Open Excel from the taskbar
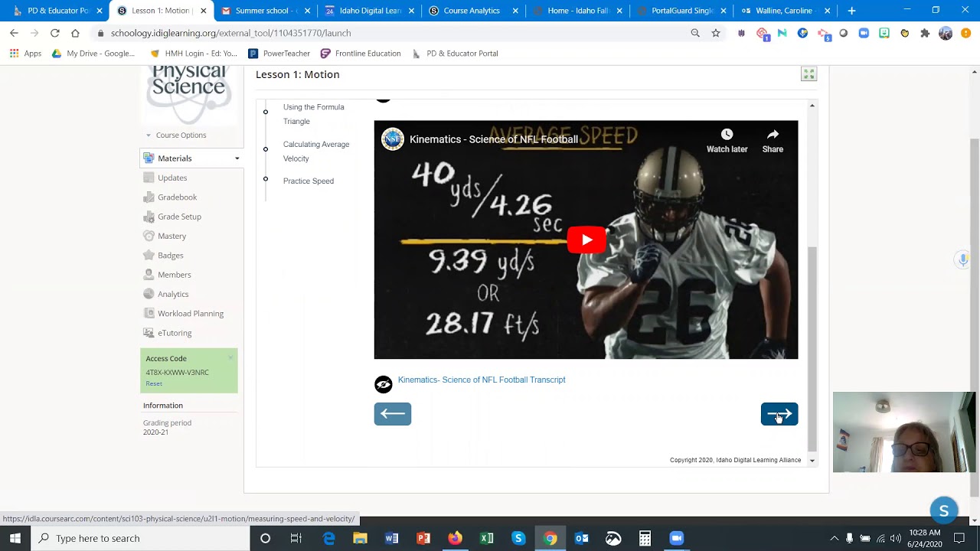 (x=486, y=538)
